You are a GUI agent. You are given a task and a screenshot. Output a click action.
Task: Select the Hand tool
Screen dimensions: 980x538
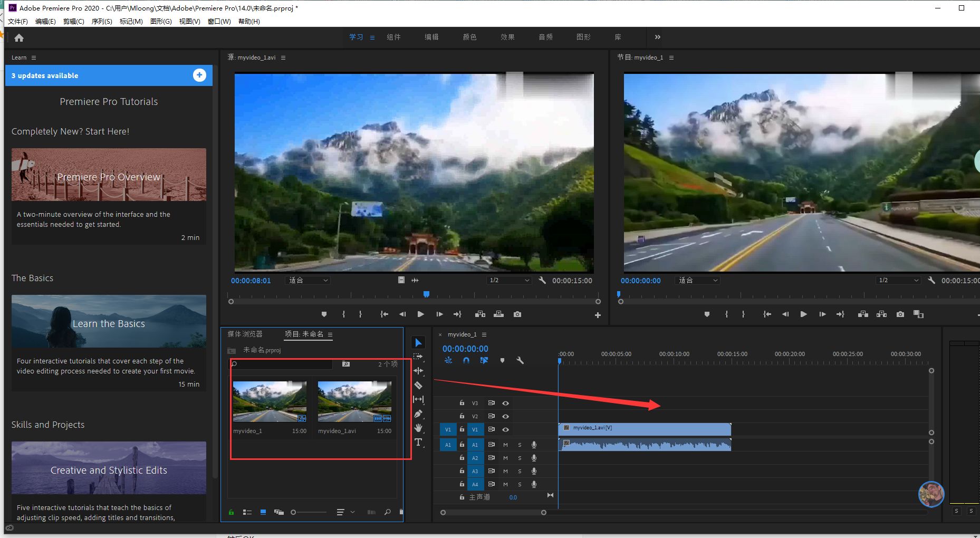point(418,428)
